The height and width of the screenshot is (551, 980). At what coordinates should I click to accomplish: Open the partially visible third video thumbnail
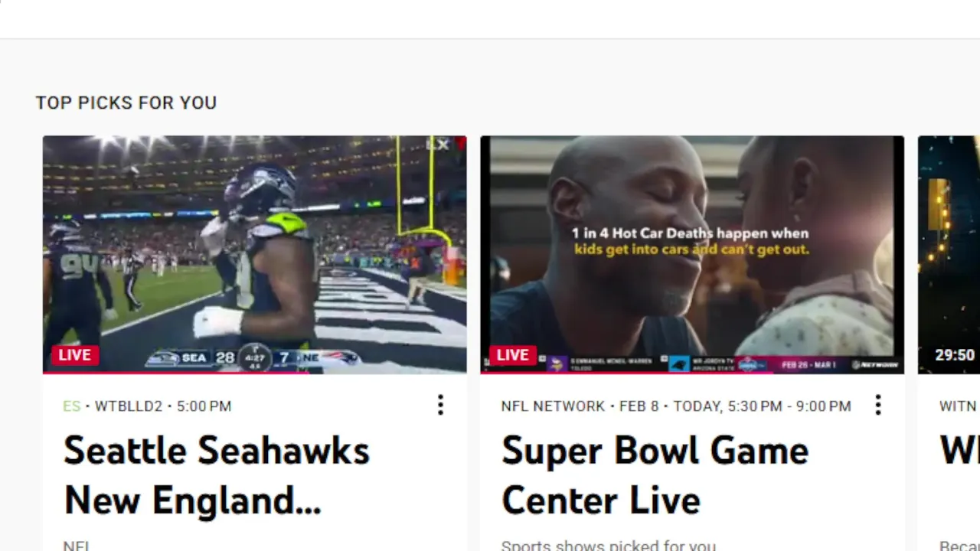coord(949,255)
